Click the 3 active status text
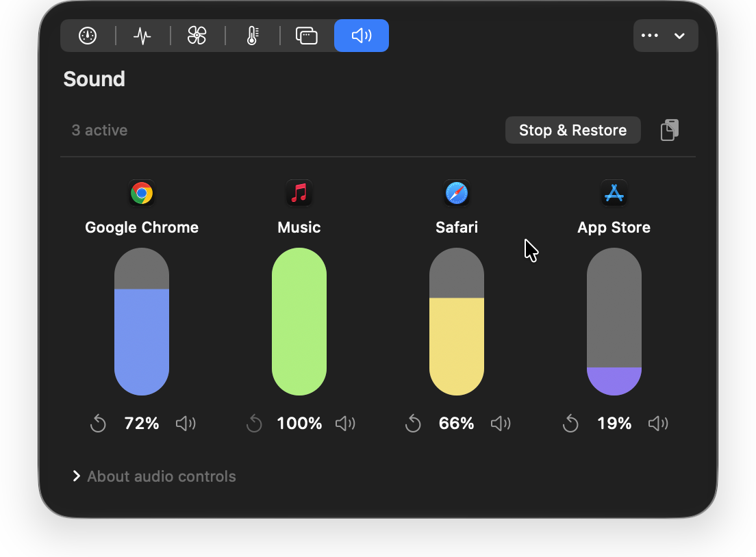The image size is (756, 557). (99, 130)
